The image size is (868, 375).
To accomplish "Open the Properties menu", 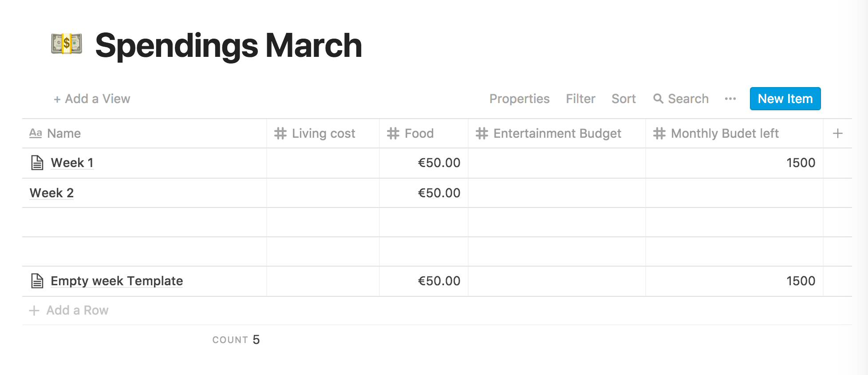I will (x=520, y=99).
